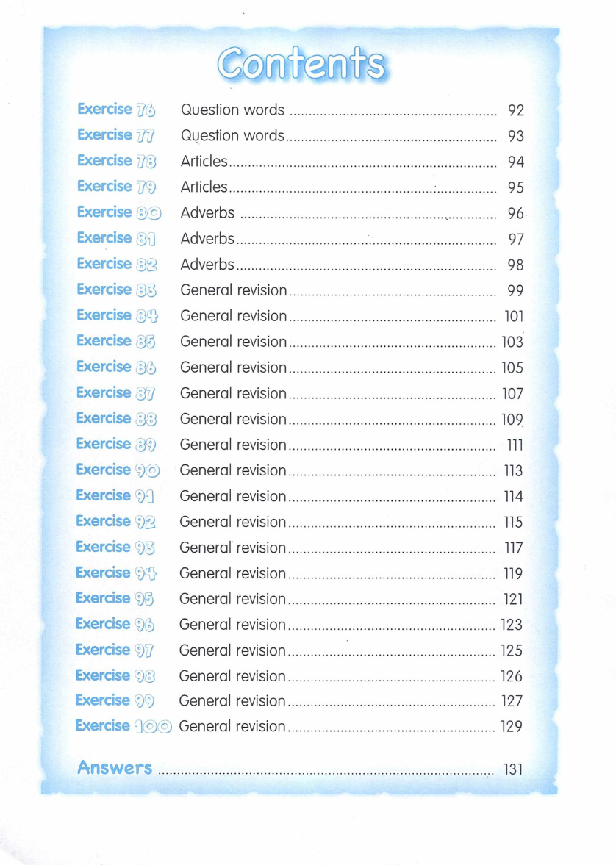Select General revision title for Exercise 99

coord(232,701)
